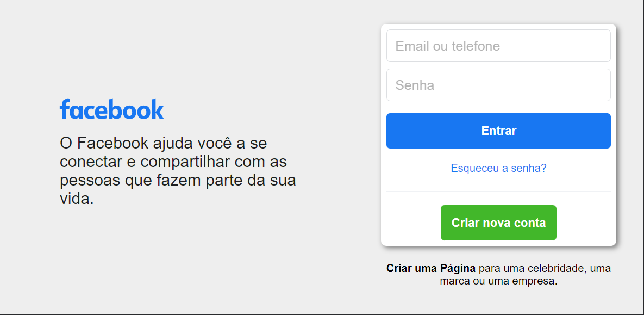Click 'Email ou telefone' placeholder text
This screenshot has height=315, width=644.
point(448,46)
